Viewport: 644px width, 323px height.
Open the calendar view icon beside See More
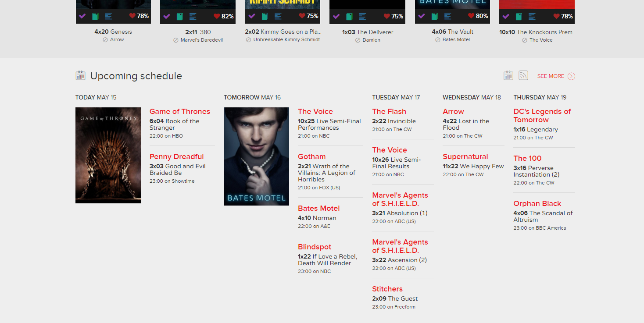click(508, 75)
